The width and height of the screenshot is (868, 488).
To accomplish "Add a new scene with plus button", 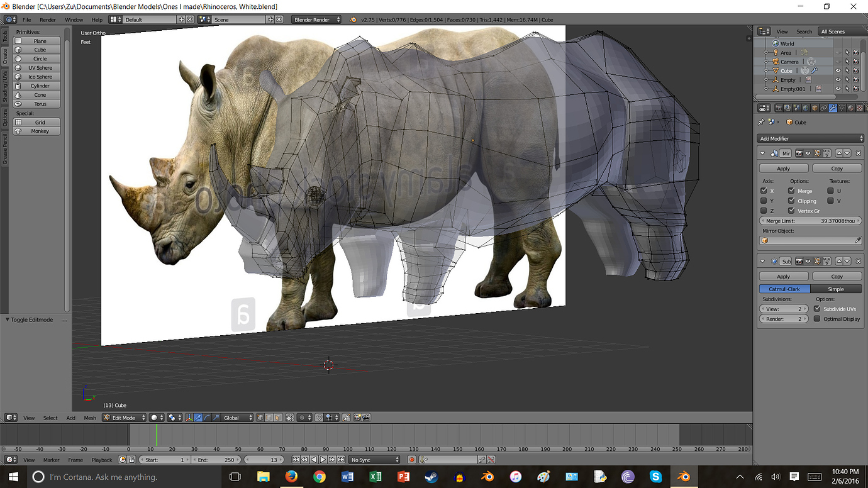I will 271,19.
